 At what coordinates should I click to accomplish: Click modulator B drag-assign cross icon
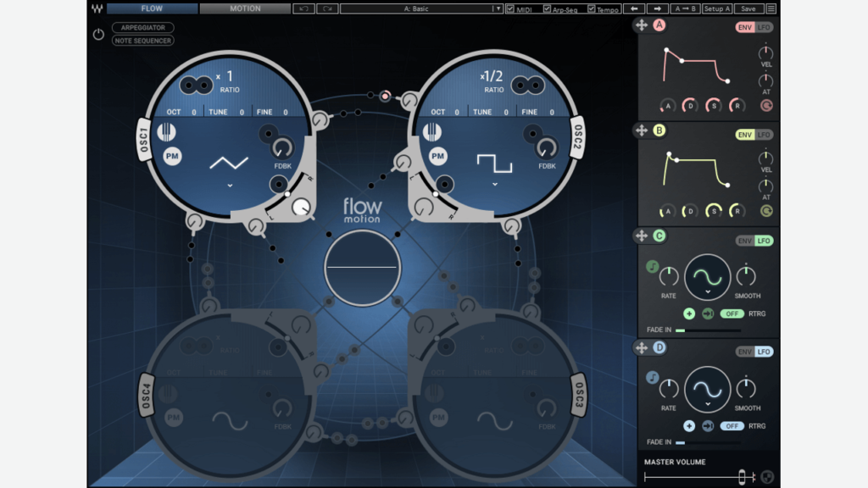pos(641,130)
